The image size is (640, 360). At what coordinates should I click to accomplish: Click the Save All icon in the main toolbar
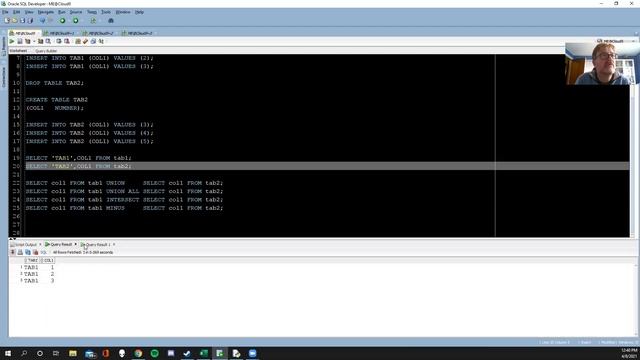point(30,21)
